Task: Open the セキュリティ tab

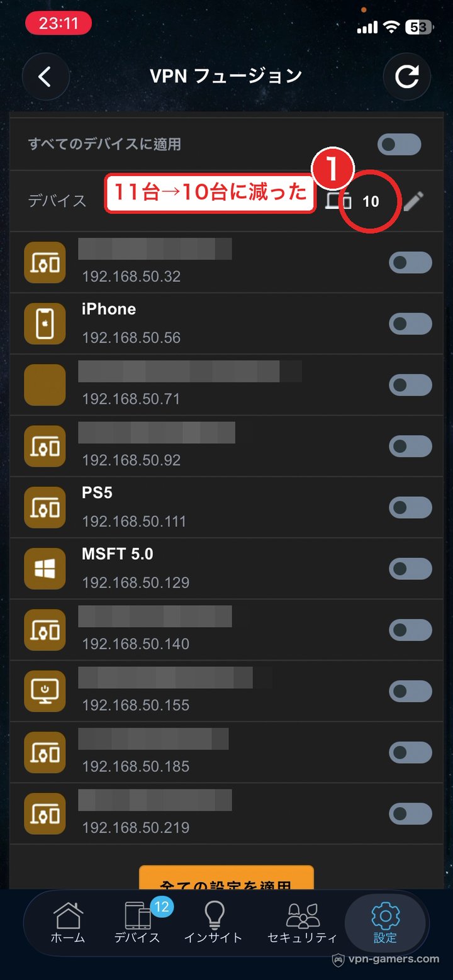Action: [303, 923]
